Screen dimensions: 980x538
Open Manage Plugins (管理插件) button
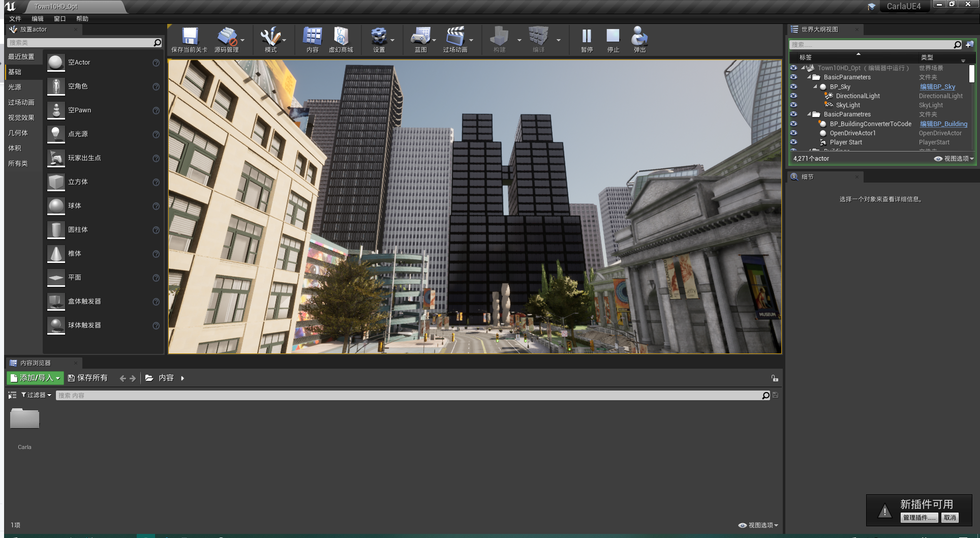click(x=920, y=518)
